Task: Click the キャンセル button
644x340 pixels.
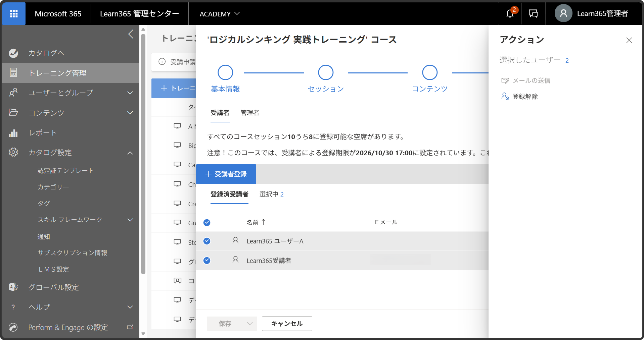Action: (x=287, y=324)
